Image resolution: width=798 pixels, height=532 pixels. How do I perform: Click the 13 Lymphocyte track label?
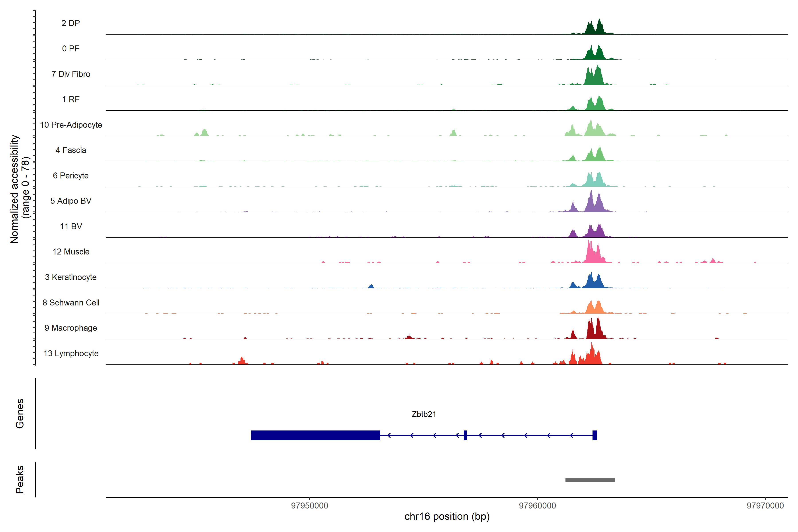point(71,353)
